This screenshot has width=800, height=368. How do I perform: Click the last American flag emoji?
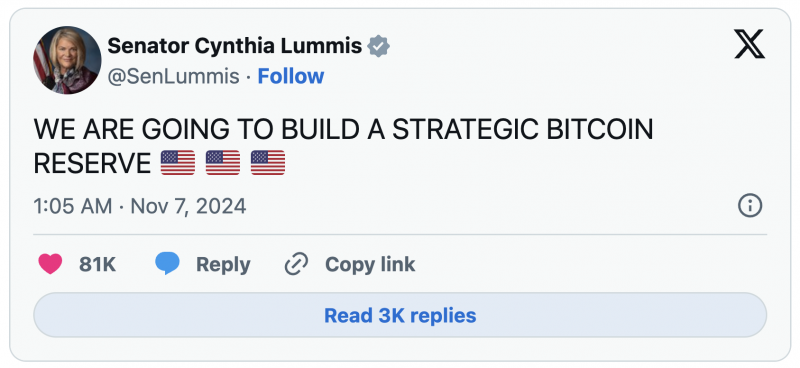click(x=268, y=163)
